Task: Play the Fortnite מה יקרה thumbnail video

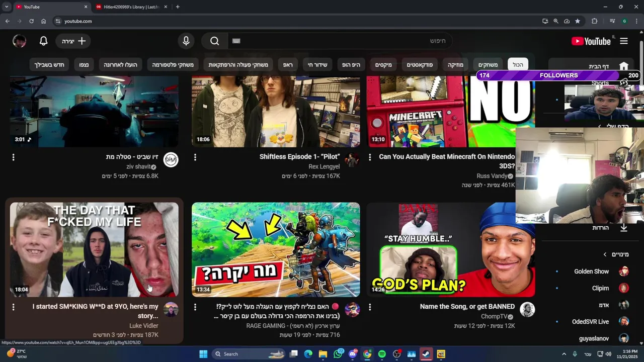Action: (276, 249)
